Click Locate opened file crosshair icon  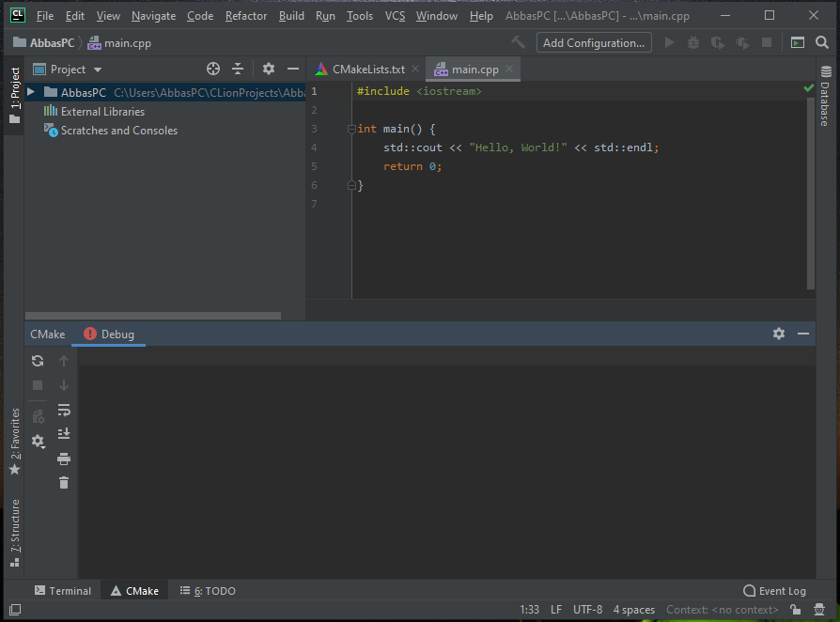pyautogui.click(x=213, y=69)
